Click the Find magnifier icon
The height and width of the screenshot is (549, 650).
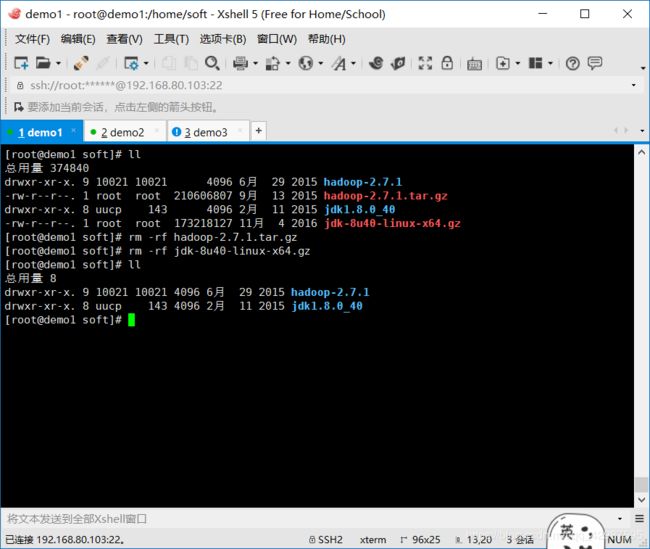(212, 63)
